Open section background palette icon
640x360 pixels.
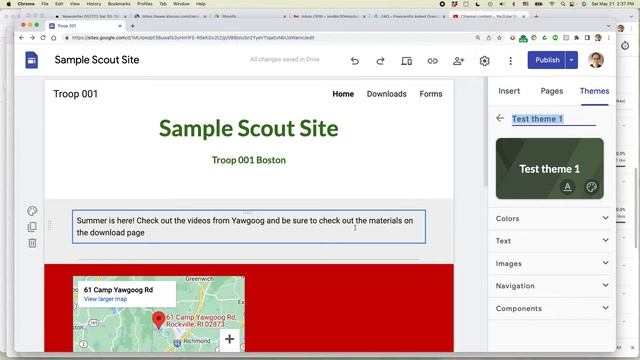pyautogui.click(x=32, y=211)
